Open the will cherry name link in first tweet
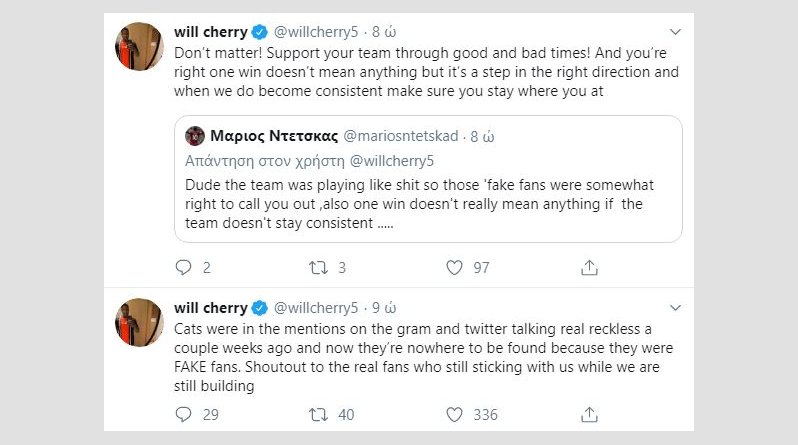798x445 pixels. pos(209,31)
